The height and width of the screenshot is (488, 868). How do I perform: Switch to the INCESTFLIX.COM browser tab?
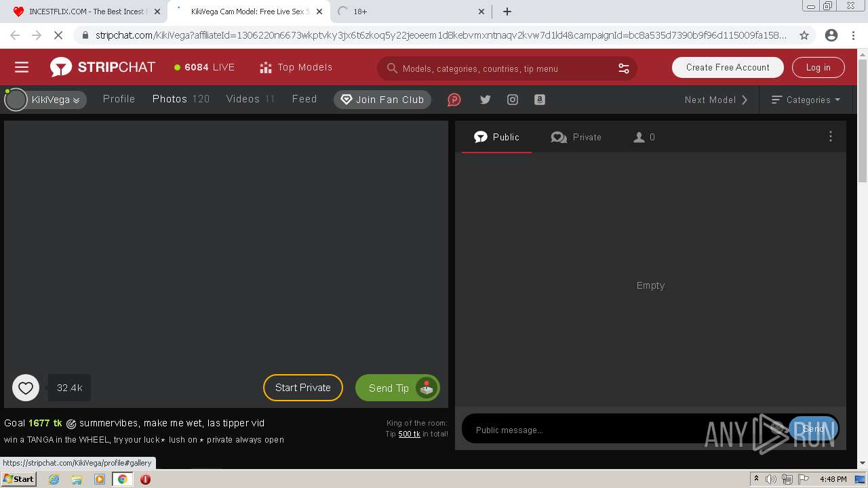coord(86,12)
